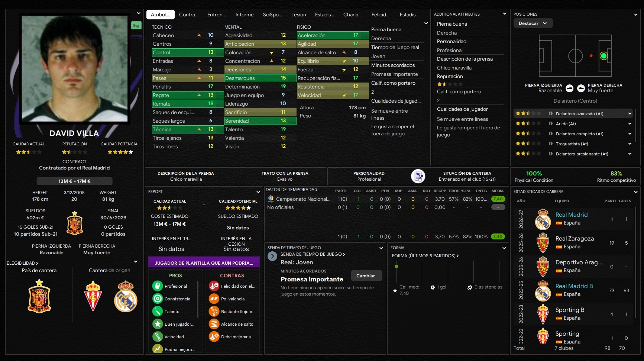Expand the Trequartista role row

coord(630,144)
